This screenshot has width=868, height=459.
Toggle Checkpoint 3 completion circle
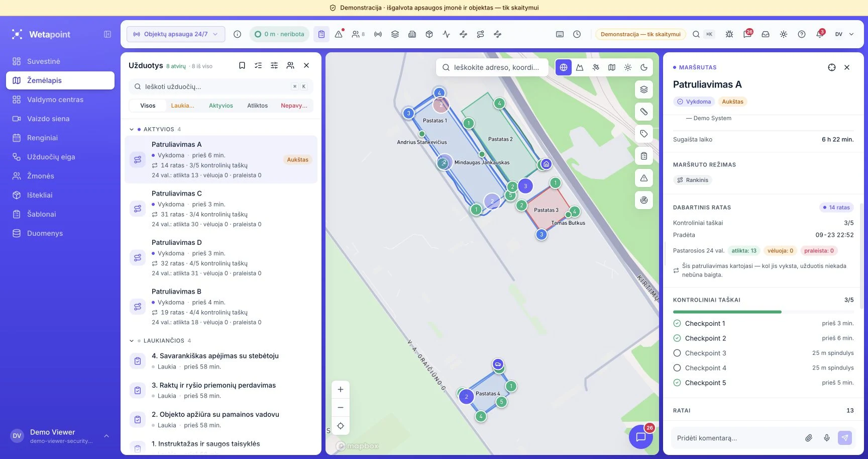(x=677, y=353)
